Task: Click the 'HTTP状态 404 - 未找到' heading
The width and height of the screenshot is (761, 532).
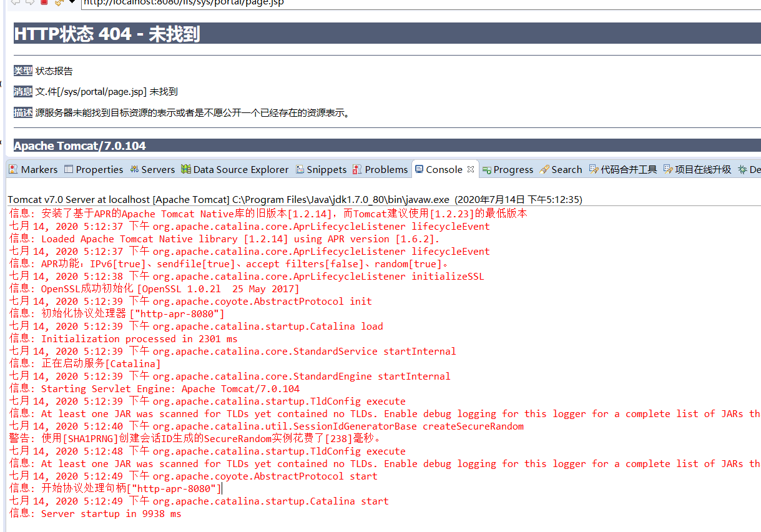Action: (107, 34)
